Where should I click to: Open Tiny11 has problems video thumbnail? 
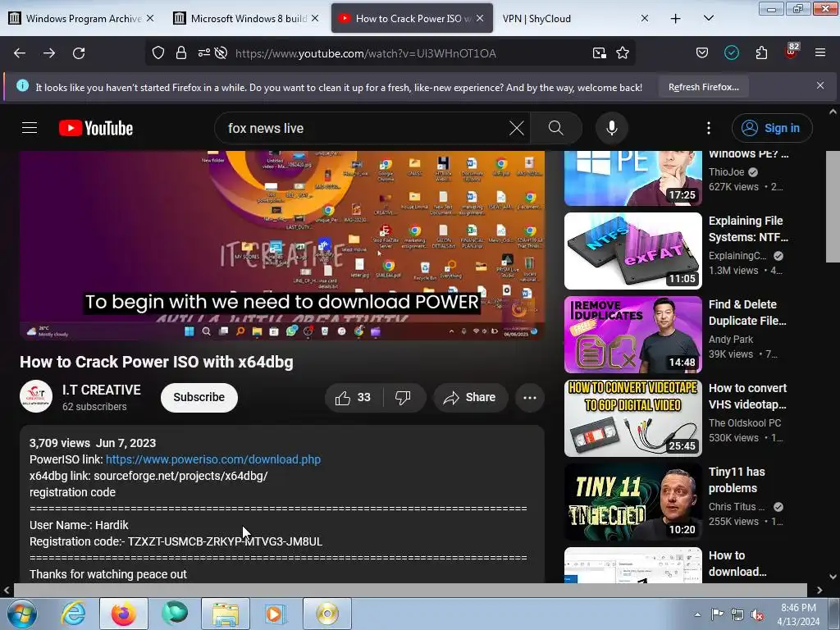(633, 502)
